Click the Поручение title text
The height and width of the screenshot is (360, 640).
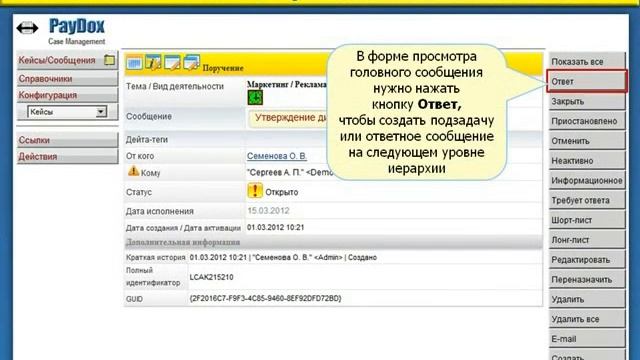223,68
